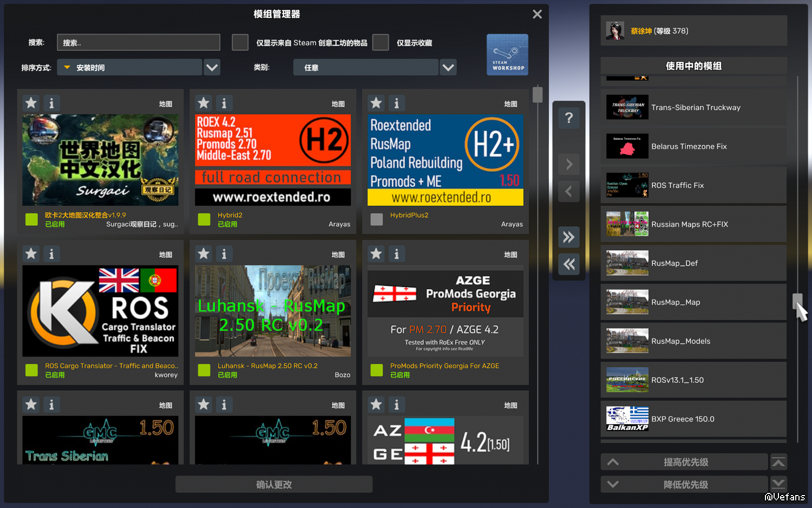The width and height of the screenshot is (812, 508).
Task: Select Russian Maps RC+FIX in active mods
Action: 693,224
